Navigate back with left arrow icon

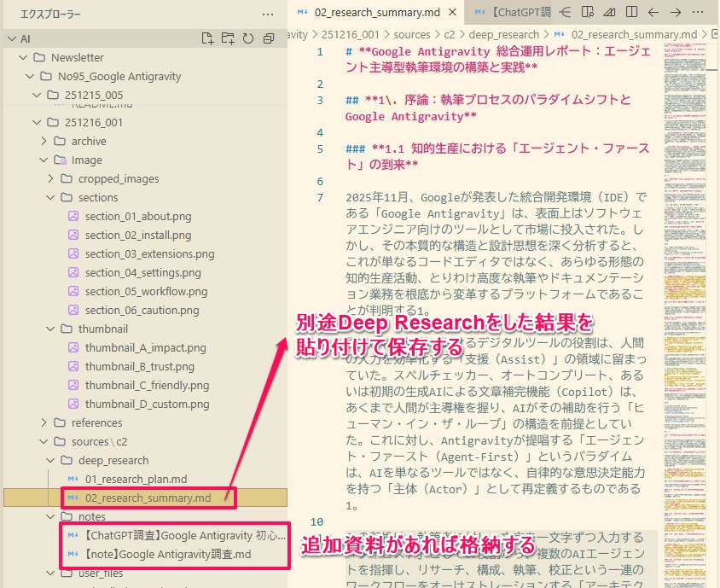tap(653, 13)
